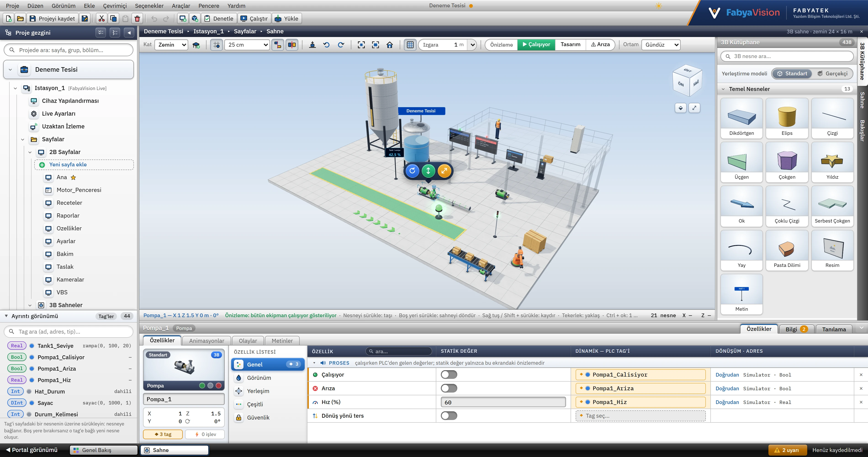868x457 pixels.
Task: Open the 25 cm snap dropdown
Action: 247,45
